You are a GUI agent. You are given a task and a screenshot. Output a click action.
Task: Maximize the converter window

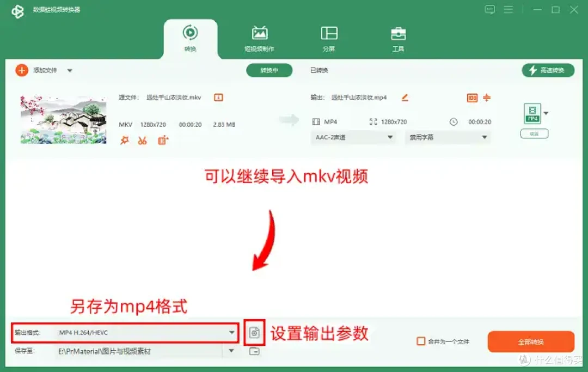point(555,9)
